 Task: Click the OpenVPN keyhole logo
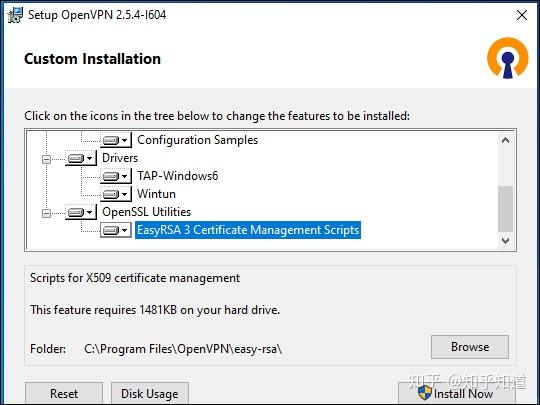pyautogui.click(x=508, y=58)
